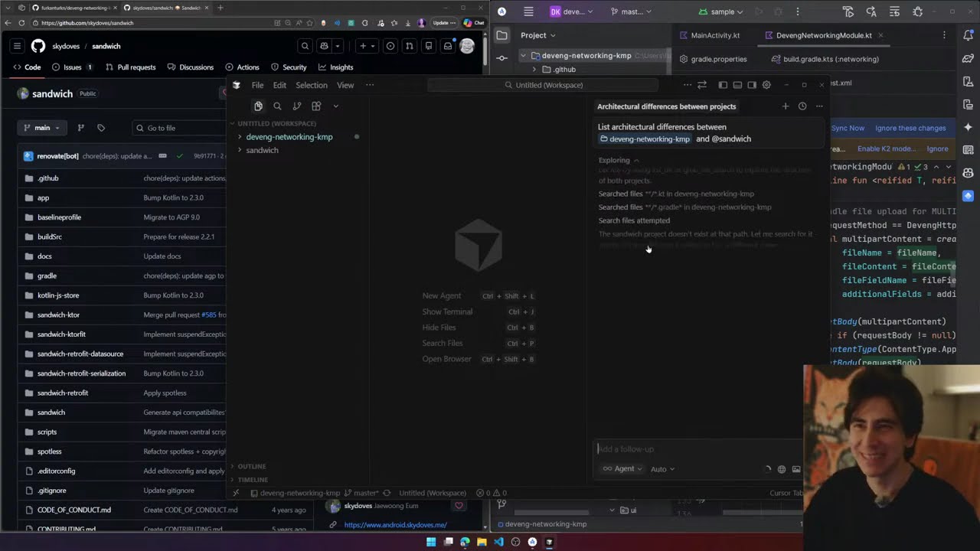Click the swap arrows icon in Cursor title bar

(701, 85)
